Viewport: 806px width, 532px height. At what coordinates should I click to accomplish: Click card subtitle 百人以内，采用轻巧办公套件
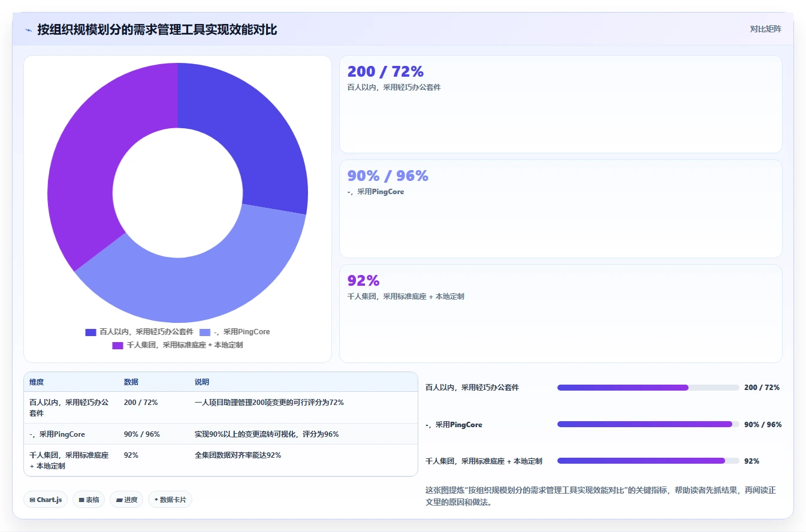(394, 87)
